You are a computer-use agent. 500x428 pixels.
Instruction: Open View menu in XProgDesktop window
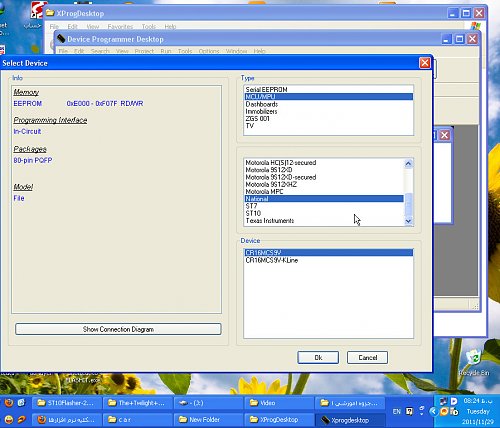tap(93, 26)
